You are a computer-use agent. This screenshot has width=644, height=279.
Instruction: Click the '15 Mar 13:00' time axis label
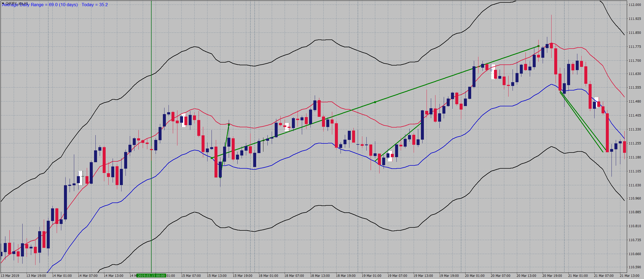click(217, 276)
